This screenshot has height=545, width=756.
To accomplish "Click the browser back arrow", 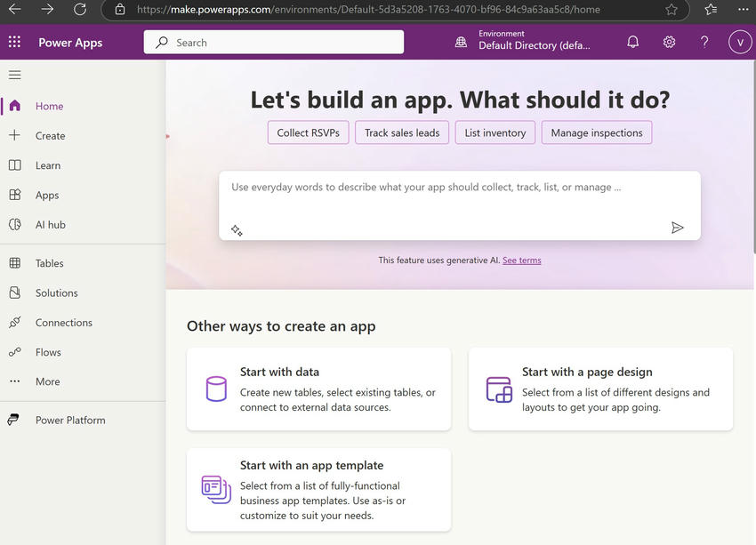I will click(15, 9).
